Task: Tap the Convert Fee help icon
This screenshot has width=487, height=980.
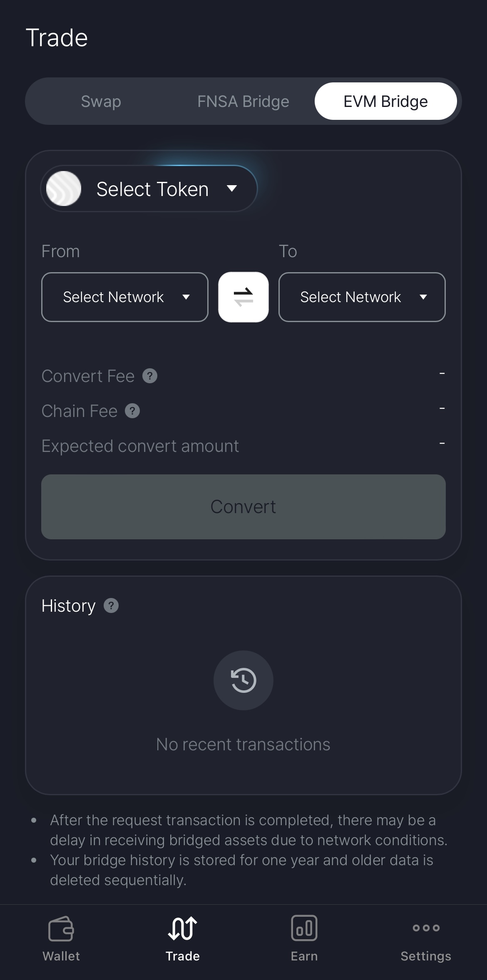Action: [150, 376]
